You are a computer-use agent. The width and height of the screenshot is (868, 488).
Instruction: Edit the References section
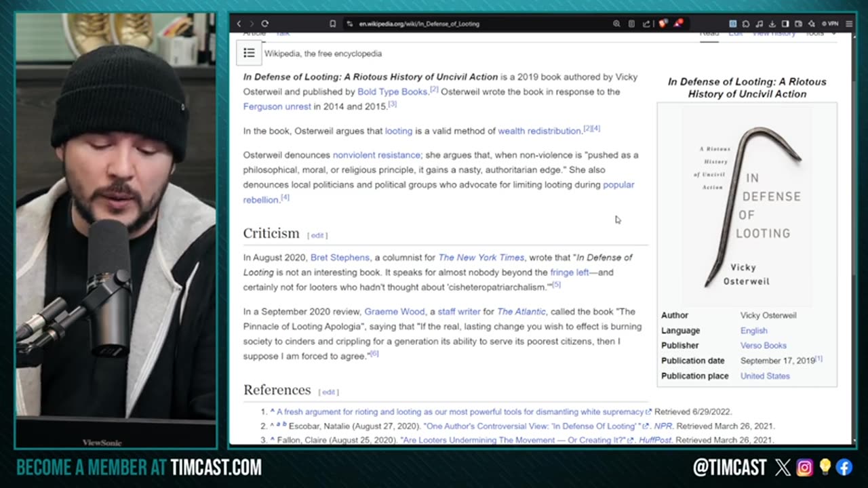329,392
